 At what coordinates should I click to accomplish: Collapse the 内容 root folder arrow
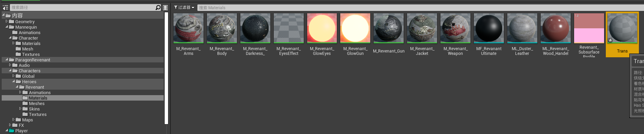tap(3, 15)
